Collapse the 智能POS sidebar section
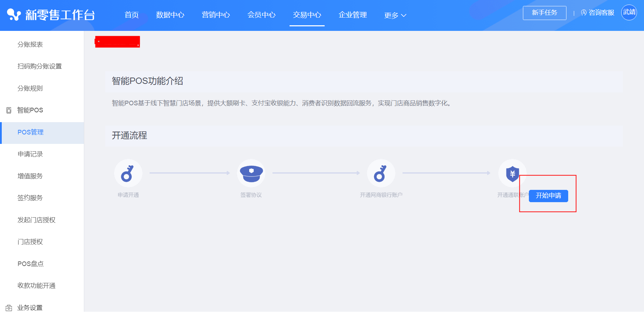This screenshot has width=644, height=312. tap(30, 110)
